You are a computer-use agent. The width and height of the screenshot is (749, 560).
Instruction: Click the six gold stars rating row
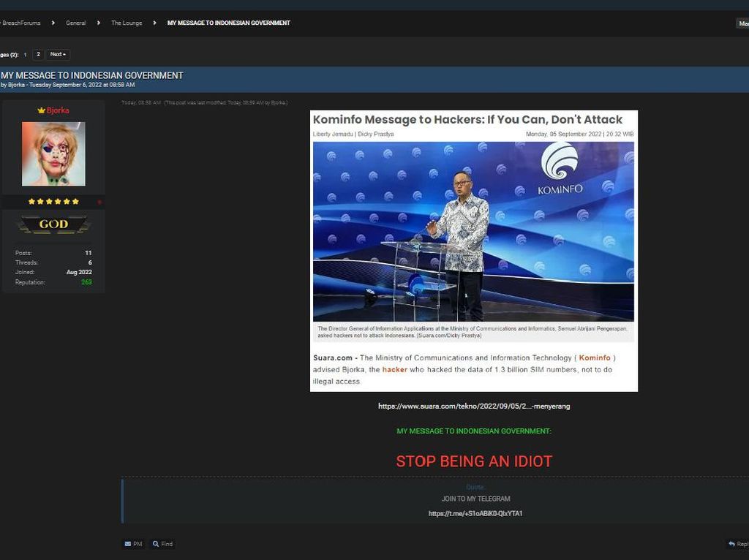coord(53,202)
